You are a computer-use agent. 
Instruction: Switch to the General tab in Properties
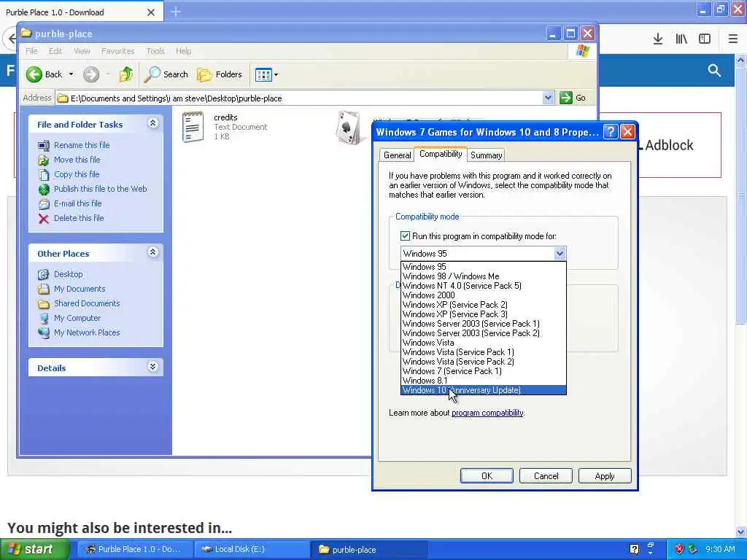pos(397,155)
